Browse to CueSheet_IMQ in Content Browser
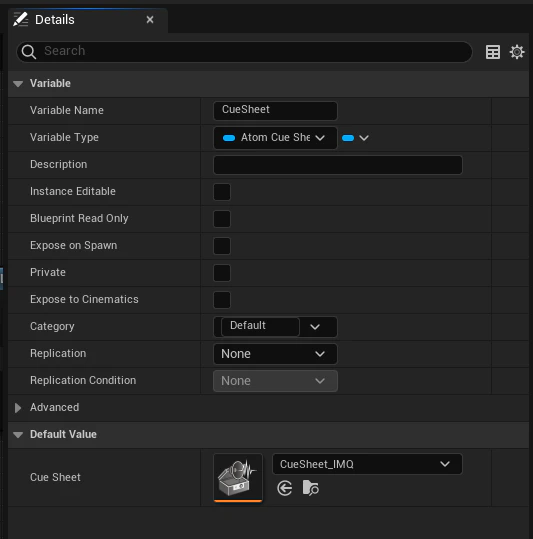Image resolution: width=533 pixels, height=539 pixels. click(x=311, y=488)
